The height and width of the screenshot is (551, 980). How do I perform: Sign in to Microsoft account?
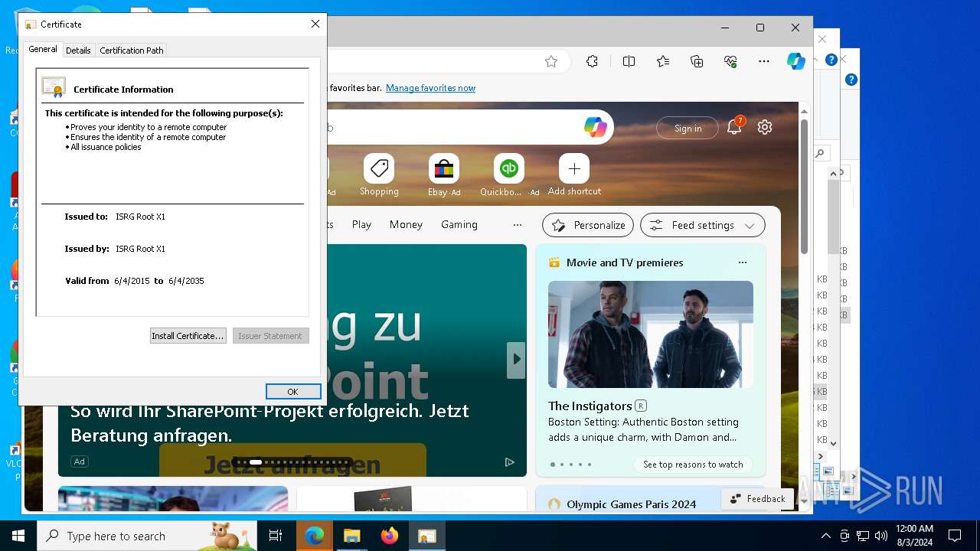688,129
